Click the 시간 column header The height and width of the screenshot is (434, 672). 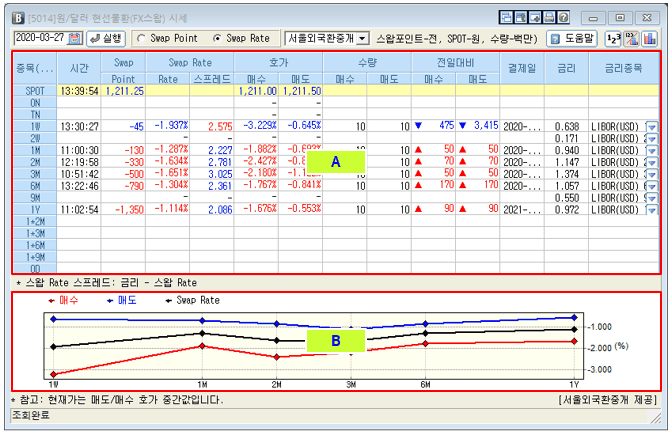[79, 68]
